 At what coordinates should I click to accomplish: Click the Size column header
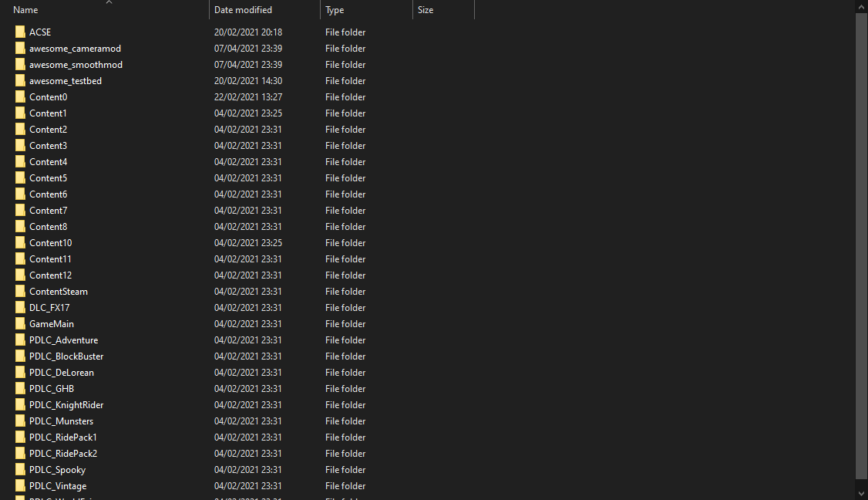(425, 9)
